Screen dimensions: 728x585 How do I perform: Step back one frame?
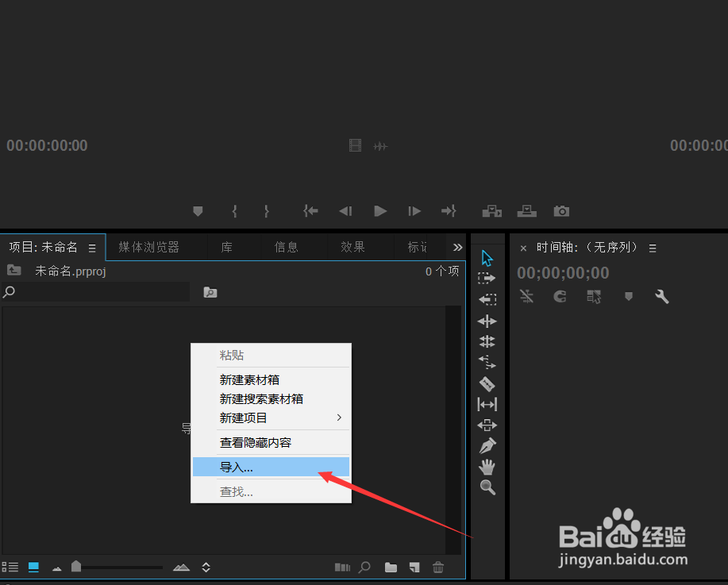(x=345, y=211)
